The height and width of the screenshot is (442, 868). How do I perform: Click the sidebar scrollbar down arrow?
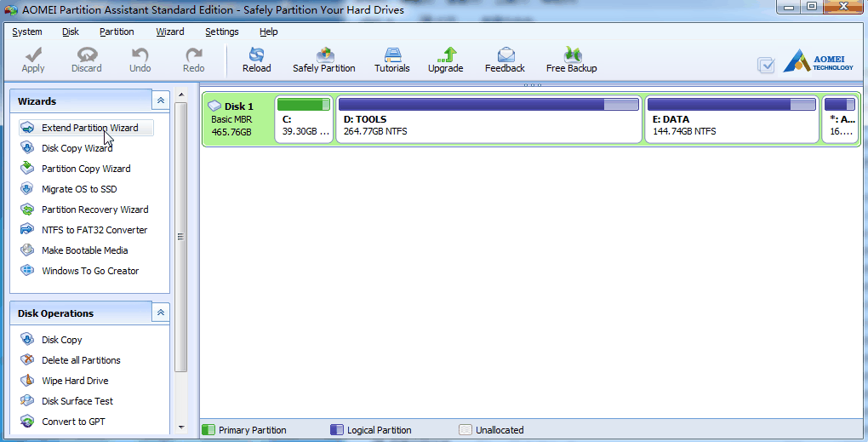(181, 428)
